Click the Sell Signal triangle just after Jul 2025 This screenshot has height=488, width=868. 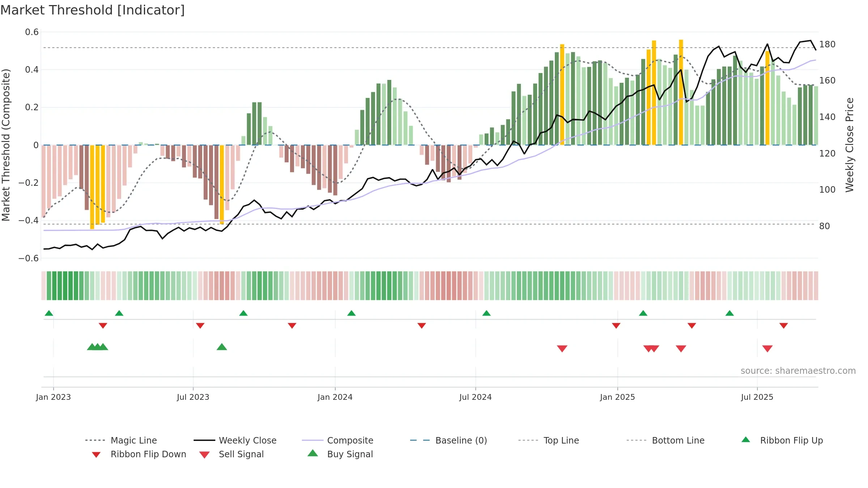[767, 349]
